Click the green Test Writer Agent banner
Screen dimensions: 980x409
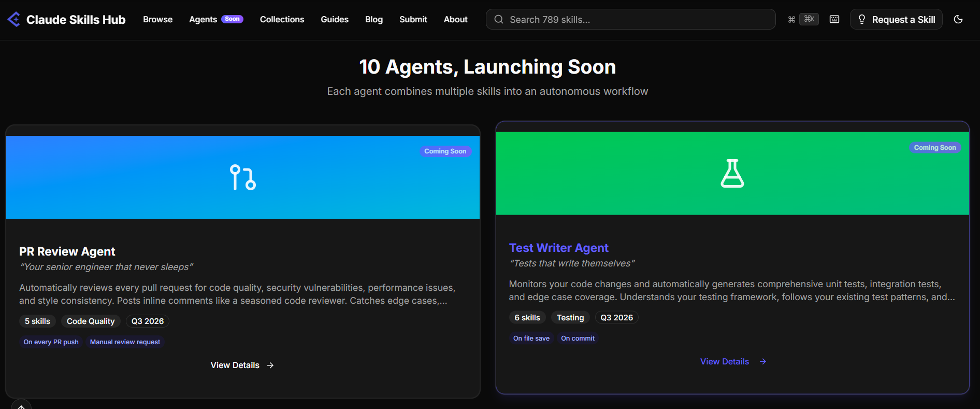(732, 173)
